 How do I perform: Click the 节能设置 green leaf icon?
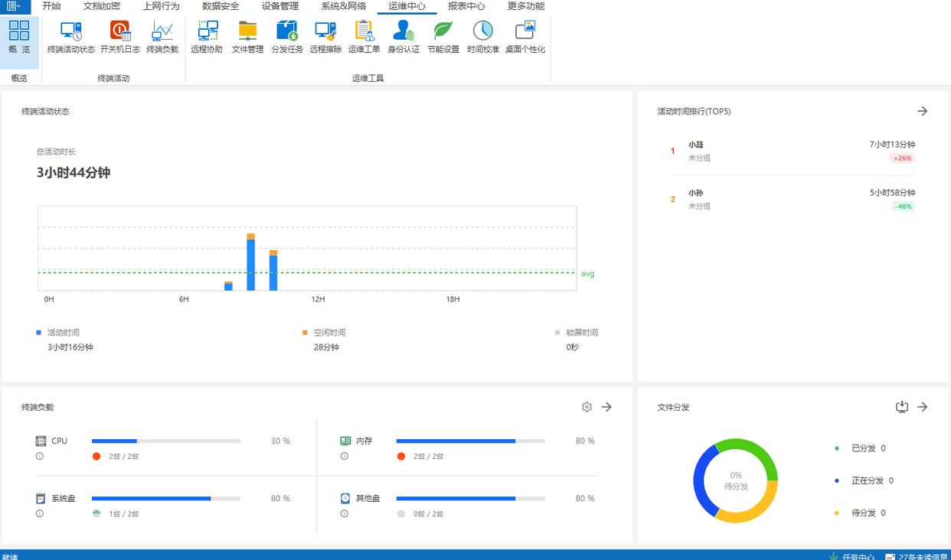point(443,37)
